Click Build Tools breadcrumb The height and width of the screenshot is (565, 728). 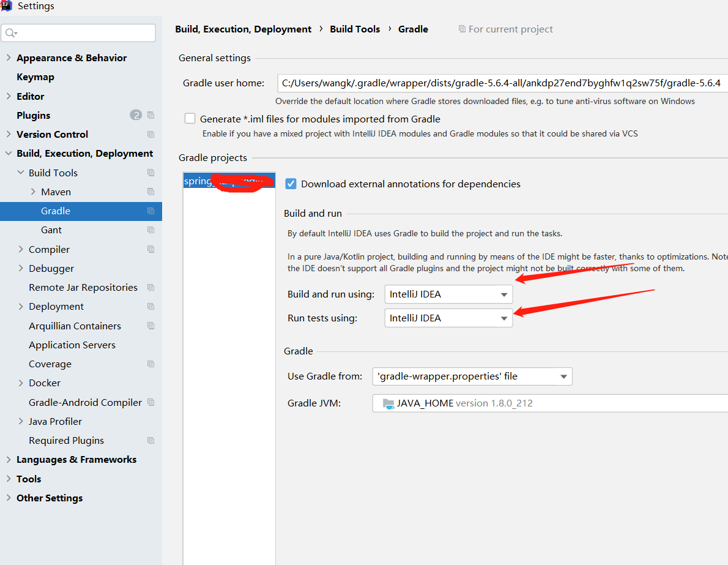[x=355, y=29]
